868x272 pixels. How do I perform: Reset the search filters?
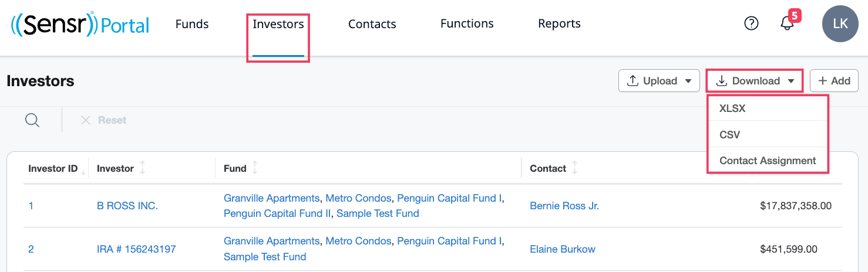(103, 120)
